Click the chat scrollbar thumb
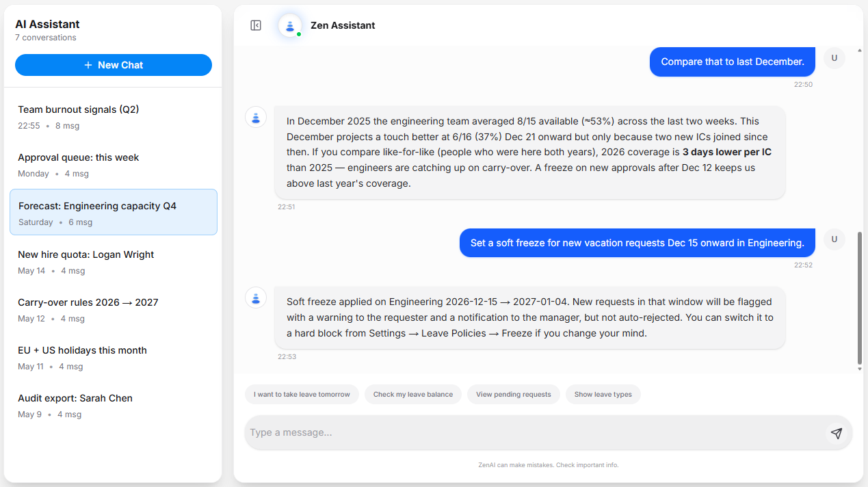The width and height of the screenshot is (868, 487). pyautogui.click(x=860, y=298)
